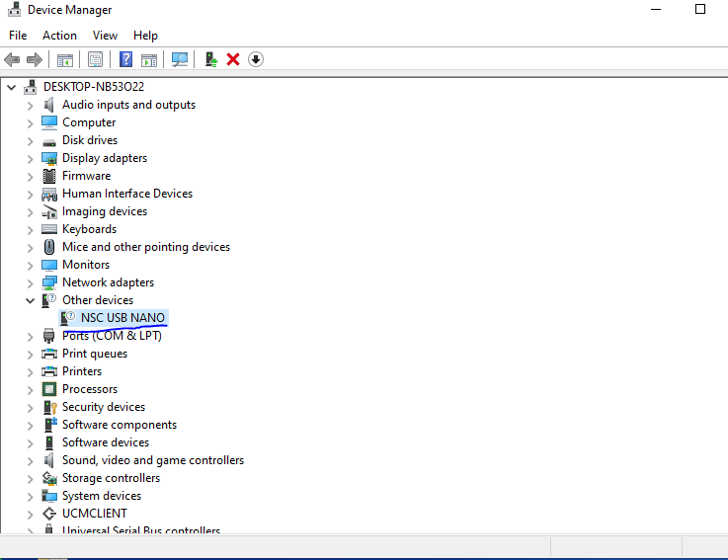Open the Action menu
Screen dimensions: 728x560
(x=59, y=36)
